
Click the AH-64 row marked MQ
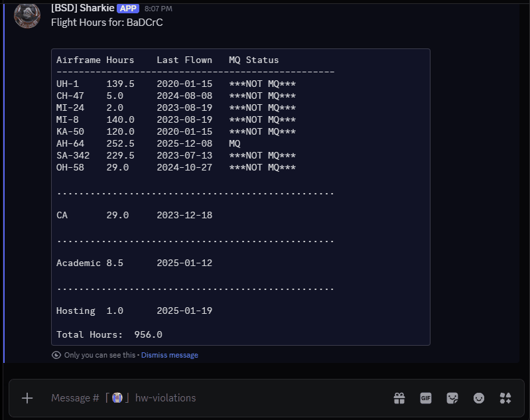point(148,143)
